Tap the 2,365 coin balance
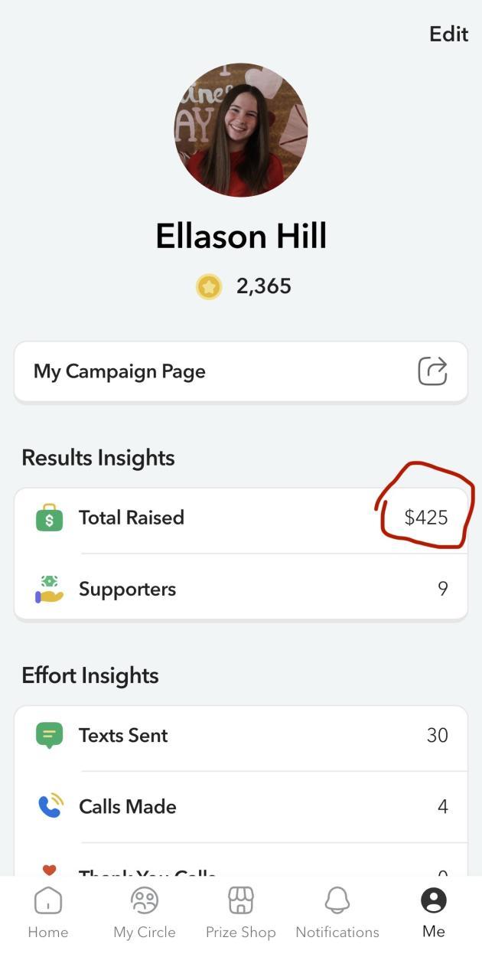This screenshot has width=482, height=980. [263, 286]
